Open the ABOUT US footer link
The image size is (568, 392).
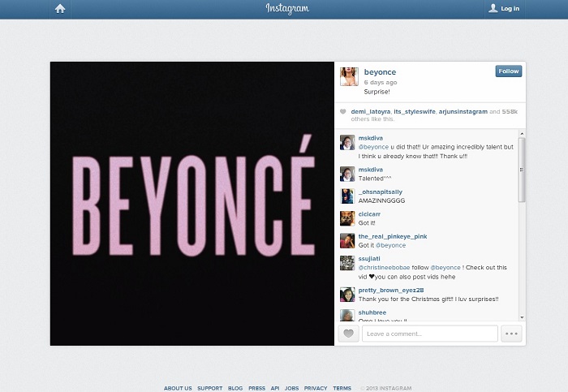click(x=178, y=388)
